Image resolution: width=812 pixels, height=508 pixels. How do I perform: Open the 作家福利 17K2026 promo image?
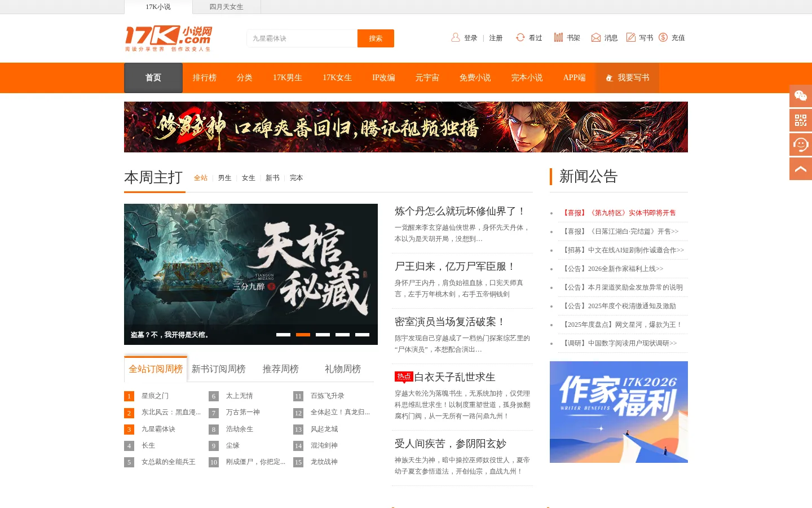coord(619,412)
